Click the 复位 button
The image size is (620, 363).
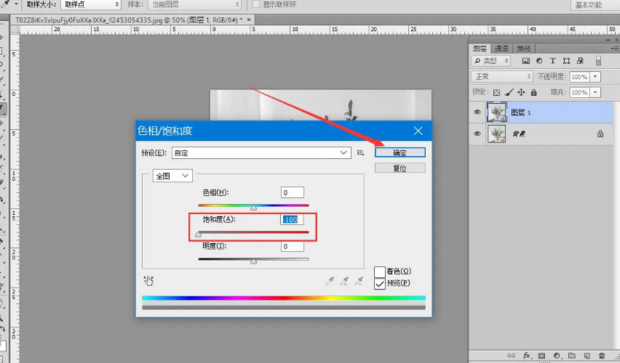tap(400, 168)
